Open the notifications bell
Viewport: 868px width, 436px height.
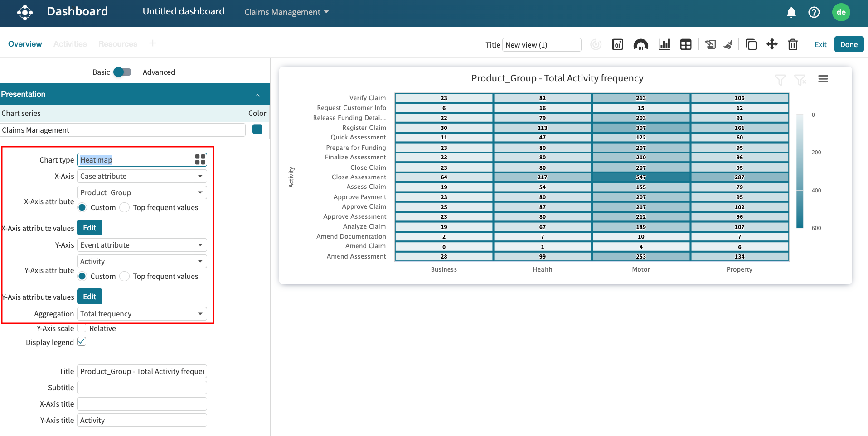pos(791,12)
